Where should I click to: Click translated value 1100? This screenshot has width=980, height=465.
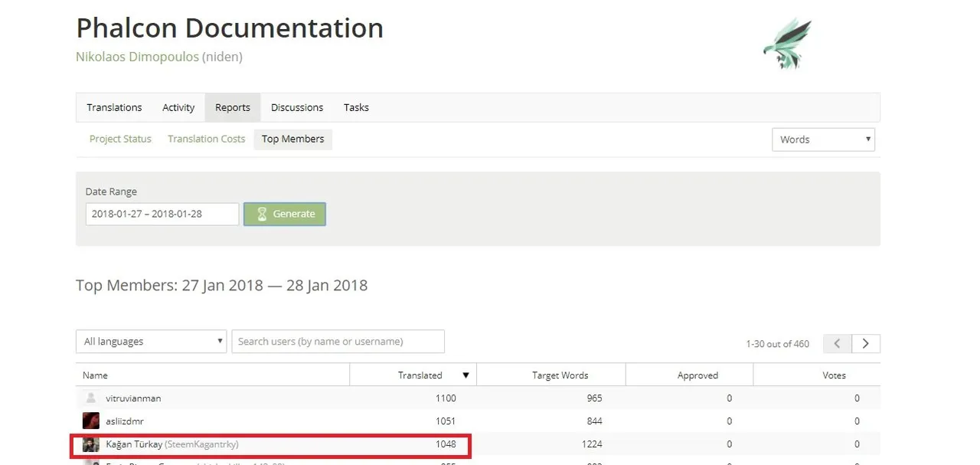tap(445, 398)
